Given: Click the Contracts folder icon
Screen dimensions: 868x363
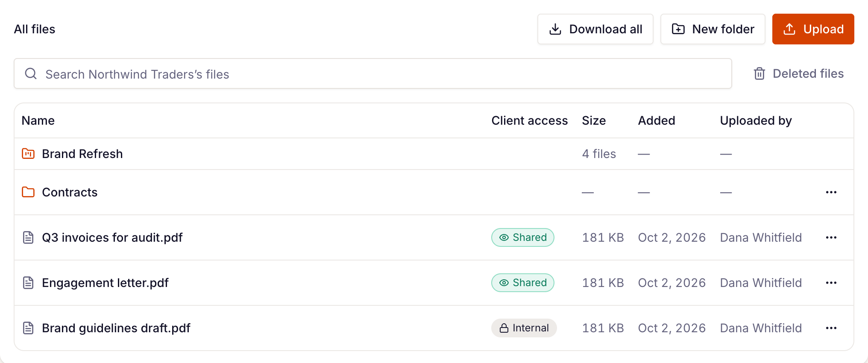Looking at the screenshot, I should tap(28, 192).
